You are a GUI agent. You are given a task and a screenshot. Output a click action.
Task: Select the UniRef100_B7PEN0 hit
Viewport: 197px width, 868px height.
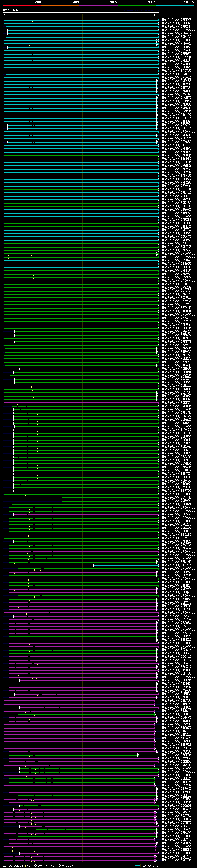click(177, 680)
